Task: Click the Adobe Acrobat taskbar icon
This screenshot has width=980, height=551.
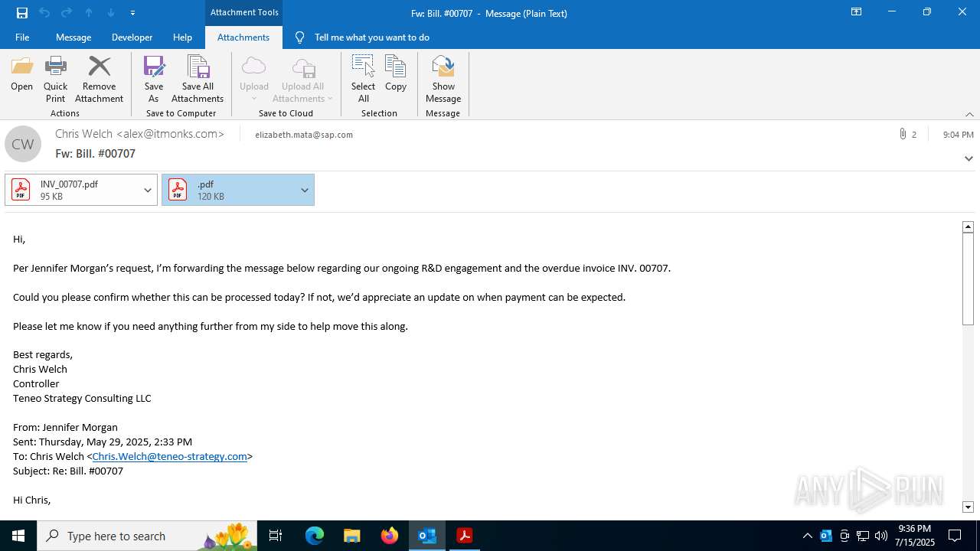Action: pos(465,536)
